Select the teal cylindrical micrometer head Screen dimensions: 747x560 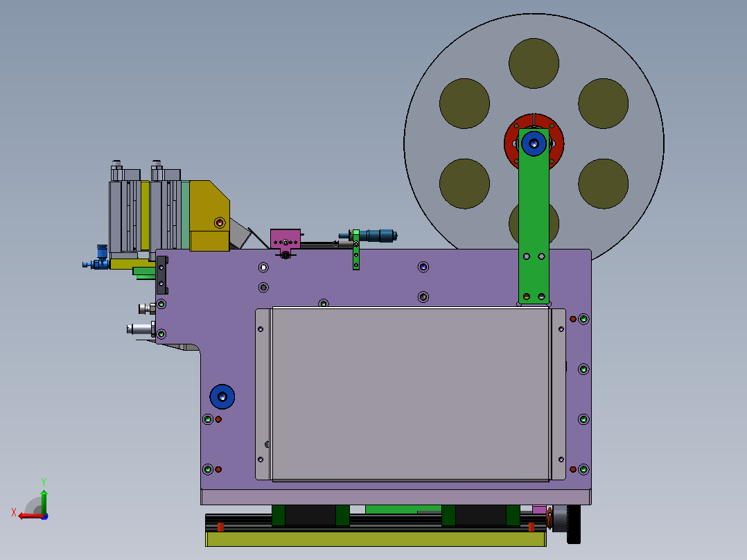click(x=377, y=236)
